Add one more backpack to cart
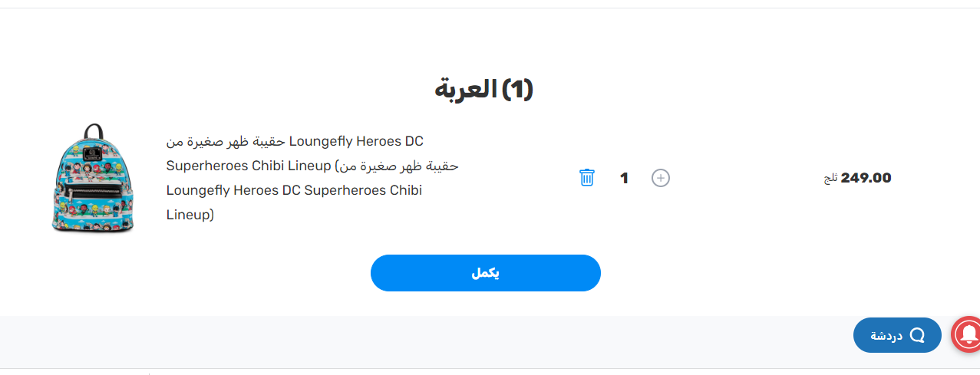This screenshot has width=980, height=375. pos(660,178)
